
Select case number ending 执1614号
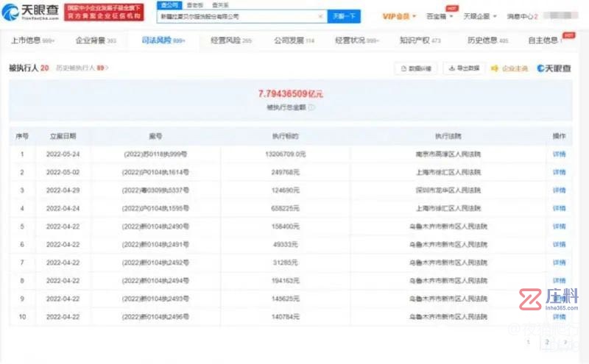(155, 172)
